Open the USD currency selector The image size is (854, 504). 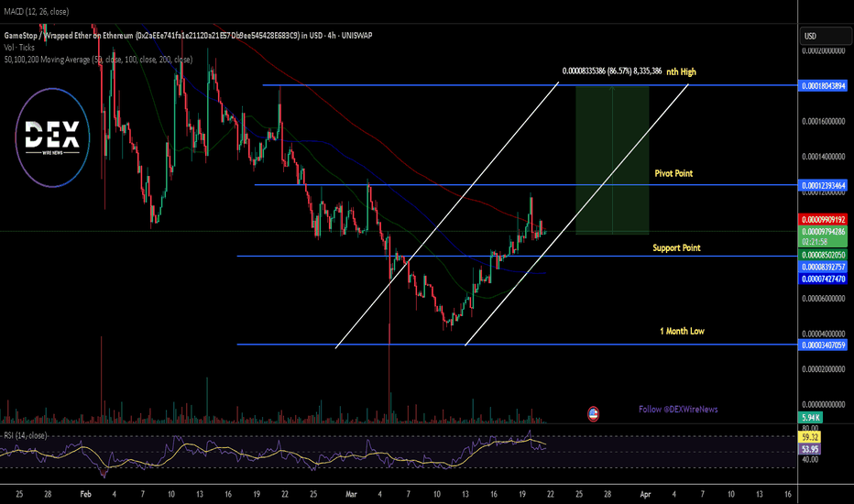825,36
